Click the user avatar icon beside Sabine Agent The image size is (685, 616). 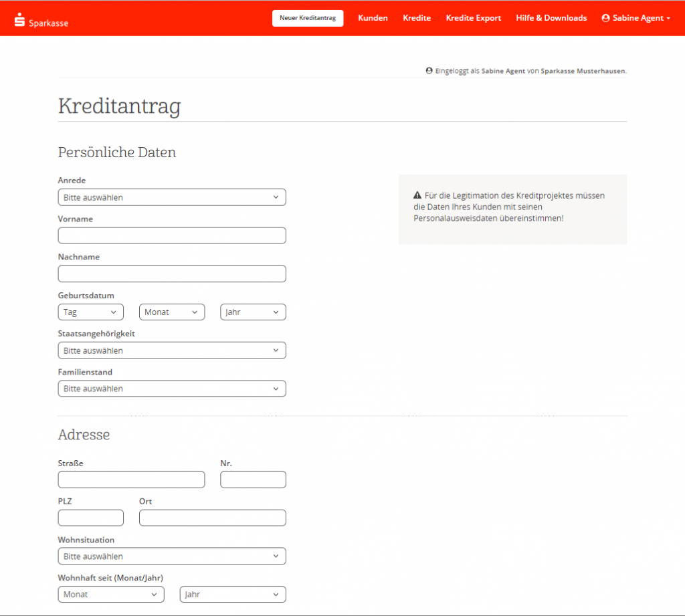coord(606,18)
